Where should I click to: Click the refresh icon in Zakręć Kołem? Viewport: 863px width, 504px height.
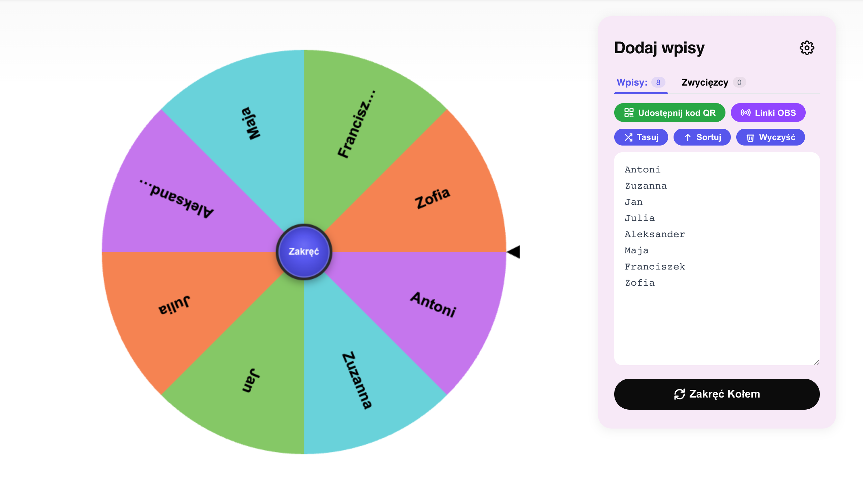679,394
